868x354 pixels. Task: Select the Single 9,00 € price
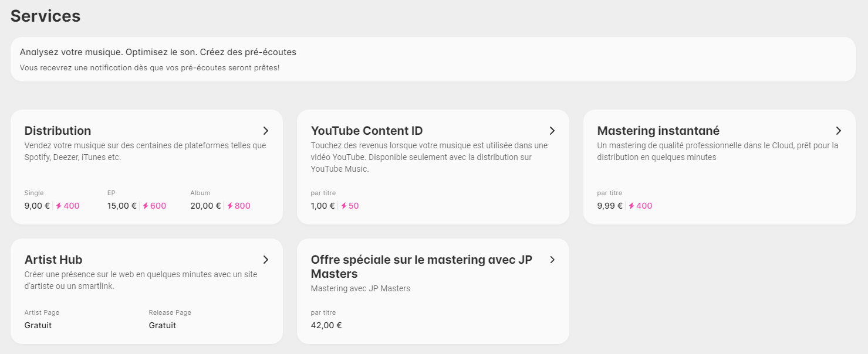[37, 206]
